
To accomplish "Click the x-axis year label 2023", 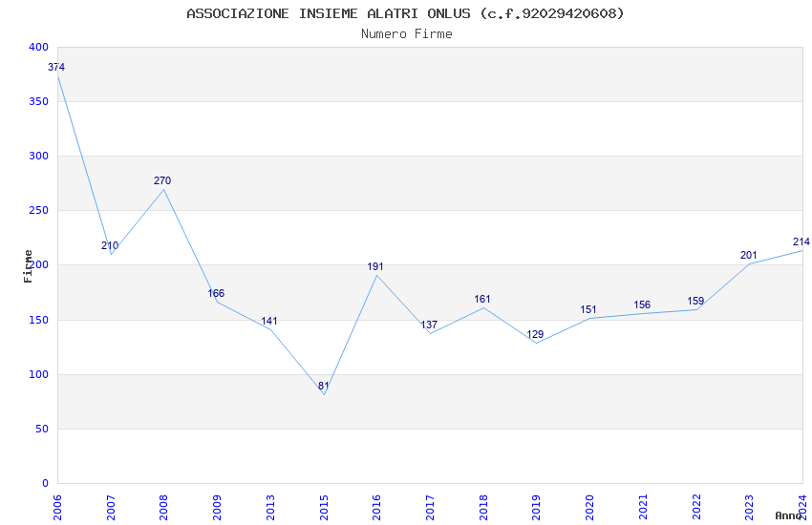I will coord(749,508).
